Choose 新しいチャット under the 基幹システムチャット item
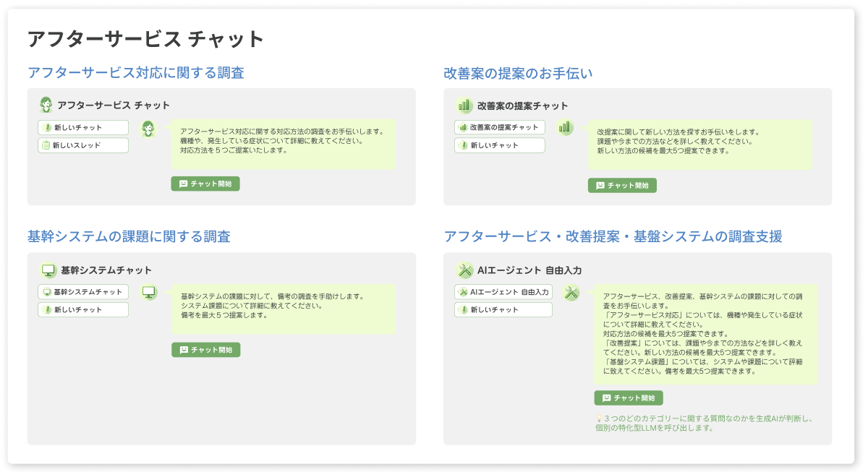Viewport: 868px width, 472px height. tap(83, 309)
